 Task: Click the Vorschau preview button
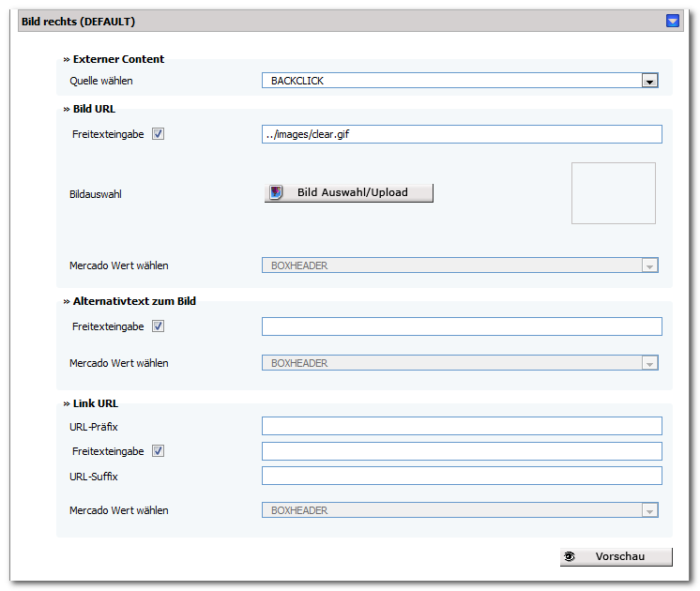(x=616, y=556)
